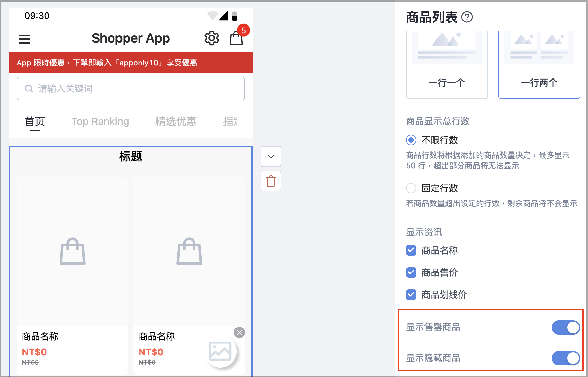Turn off the 显示隐藏商品 toggle
The image size is (588, 377).
(566, 358)
